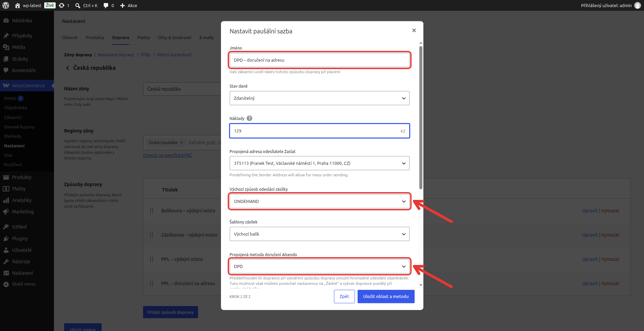The image size is (644, 331).
Task: Grab the drag handle for PPL – výdejní místo
Action: (151, 259)
